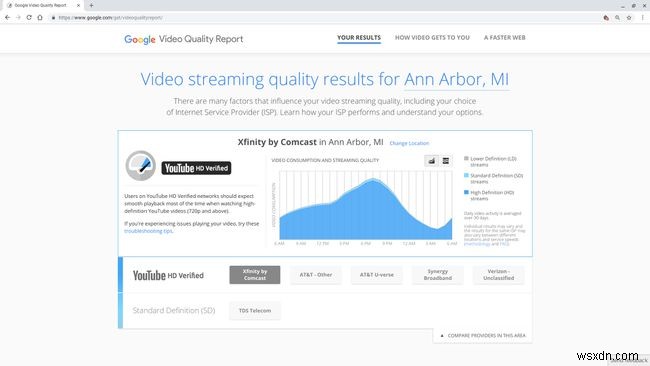Click the Google Video Quality Report logo
650x366 pixels.
click(184, 39)
